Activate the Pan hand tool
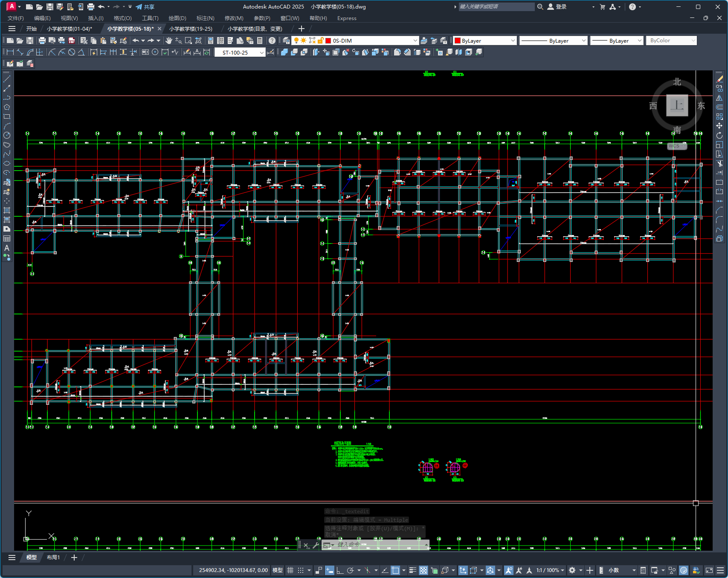Screen dimensions: 728x578 pos(169,41)
